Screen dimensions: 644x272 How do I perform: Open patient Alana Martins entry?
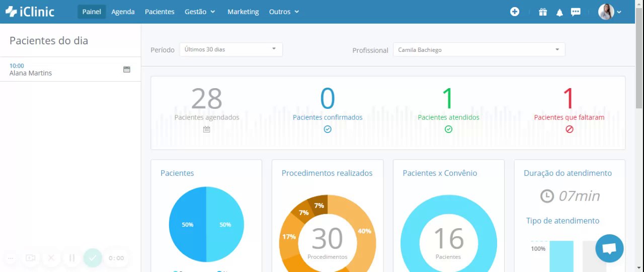70,70
